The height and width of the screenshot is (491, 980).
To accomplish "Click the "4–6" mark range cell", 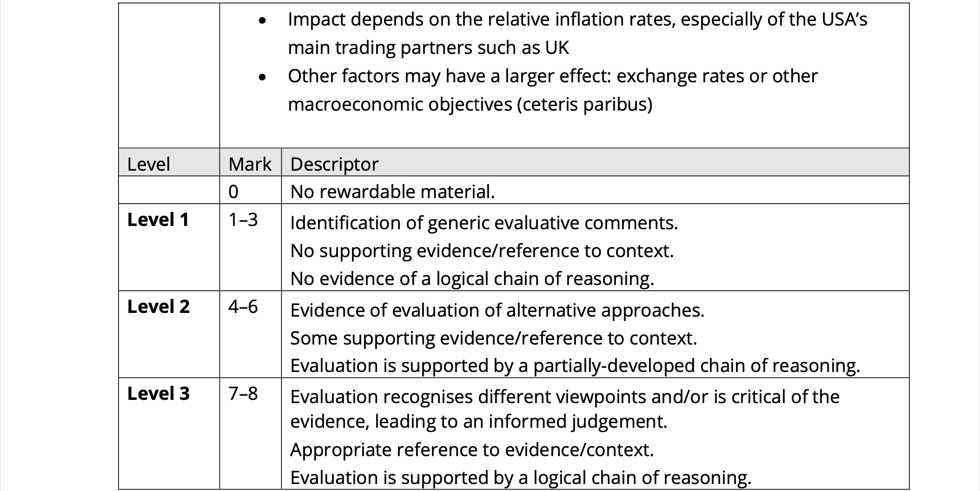I will [x=243, y=307].
